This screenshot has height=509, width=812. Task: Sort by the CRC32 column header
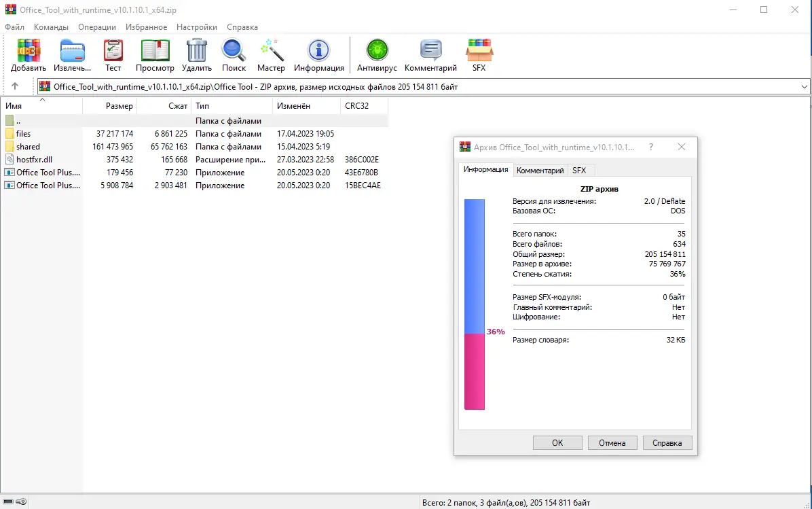point(364,106)
